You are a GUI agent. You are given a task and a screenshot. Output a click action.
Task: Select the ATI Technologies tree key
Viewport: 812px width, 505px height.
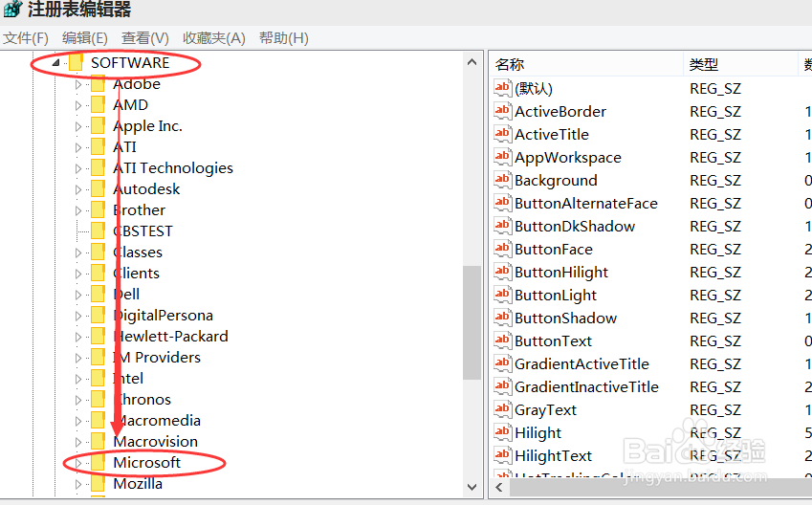(x=173, y=167)
